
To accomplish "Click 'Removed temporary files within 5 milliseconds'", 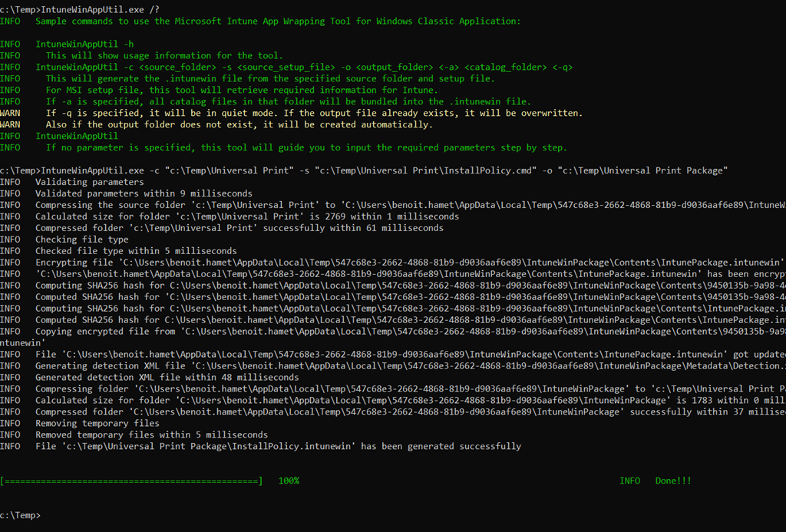I will click(151, 435).
